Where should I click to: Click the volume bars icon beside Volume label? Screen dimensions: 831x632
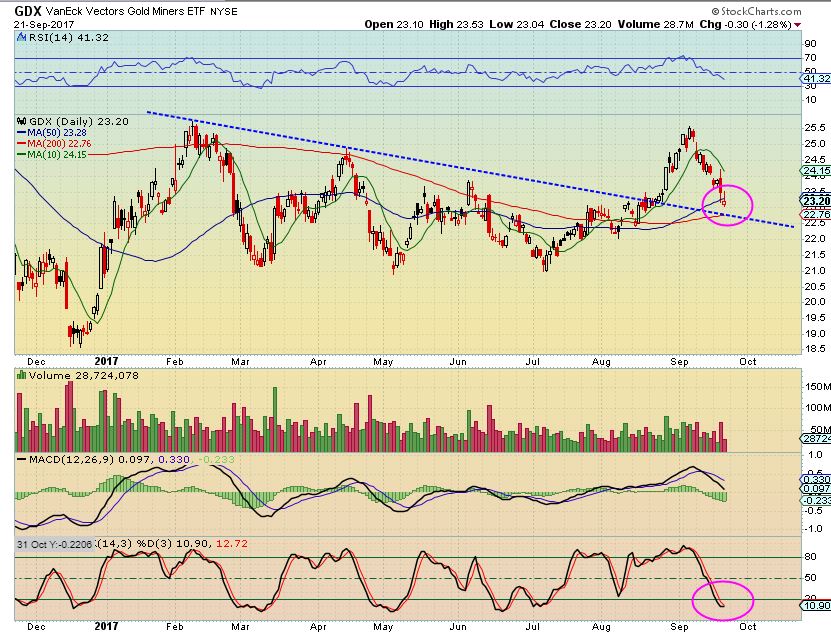click(x=22, y=375)
